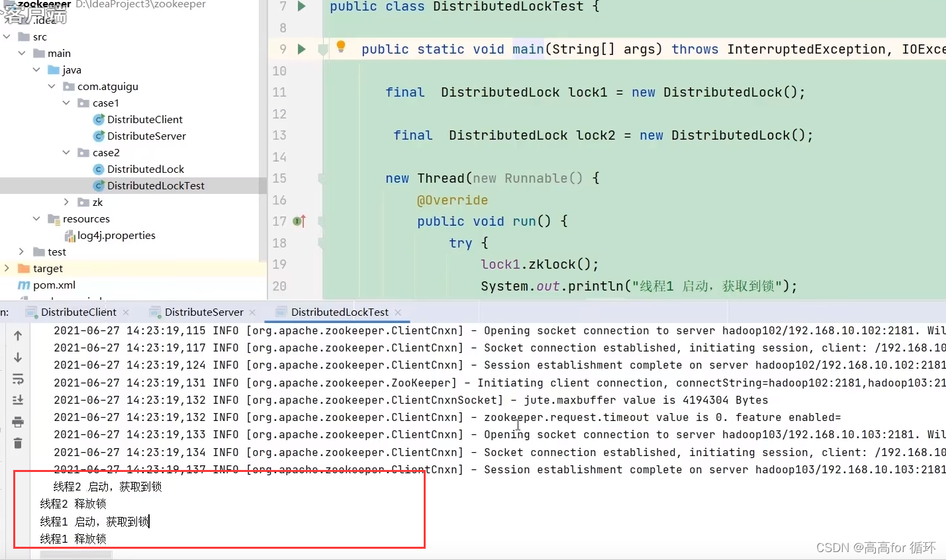Run the main method from gutter
Viewport: 946px width, 560px height.
coord(302,49)
